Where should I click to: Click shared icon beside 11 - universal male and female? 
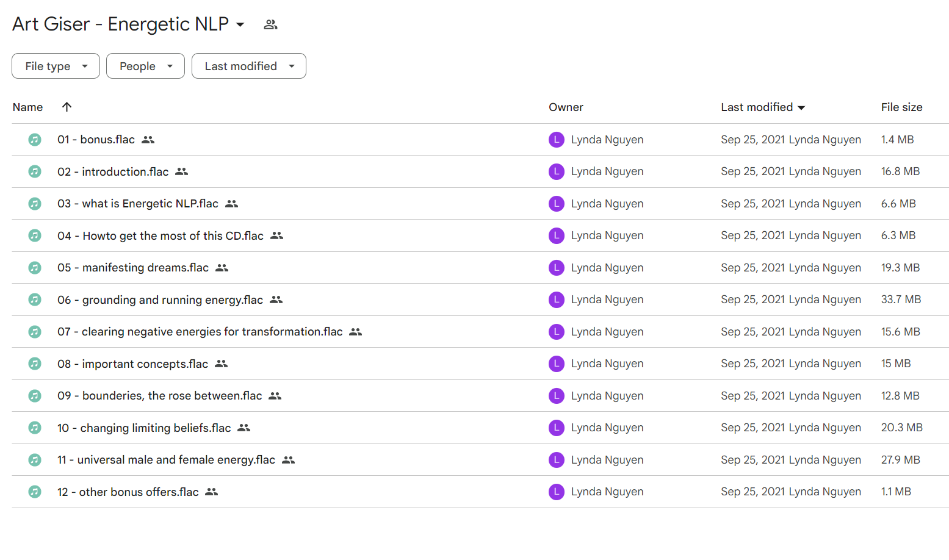tap(289, 460)
